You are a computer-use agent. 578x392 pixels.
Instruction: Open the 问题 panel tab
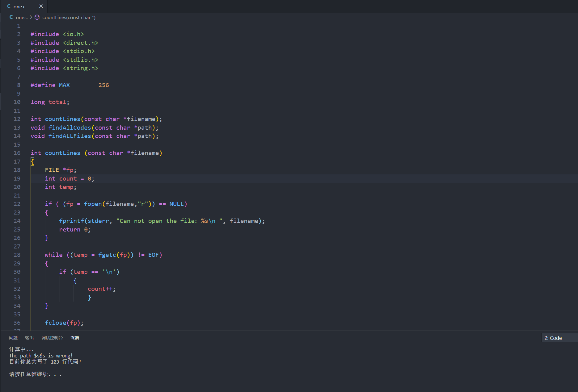point(13,338)
